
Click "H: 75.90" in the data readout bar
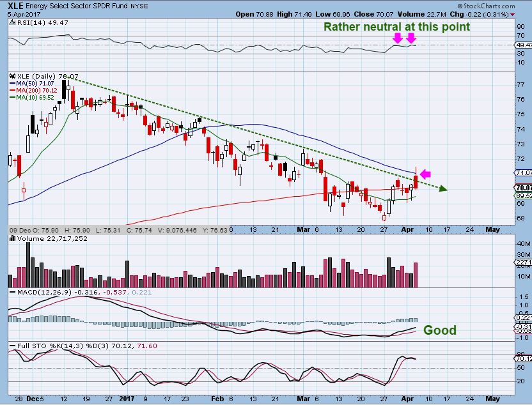coord(78,231)
